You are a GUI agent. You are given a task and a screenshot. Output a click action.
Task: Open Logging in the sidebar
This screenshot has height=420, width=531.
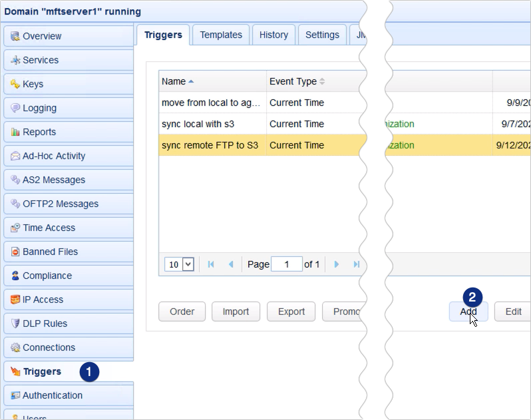[x=69, y=108]
